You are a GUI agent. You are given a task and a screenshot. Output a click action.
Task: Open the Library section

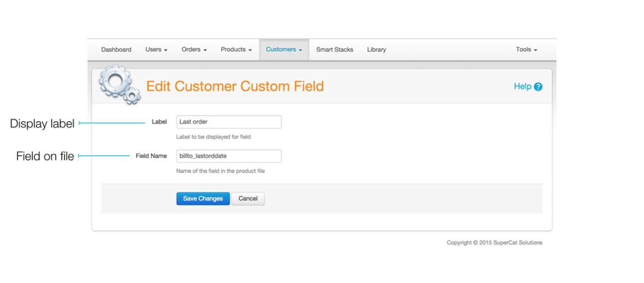(x=376, y=50)
